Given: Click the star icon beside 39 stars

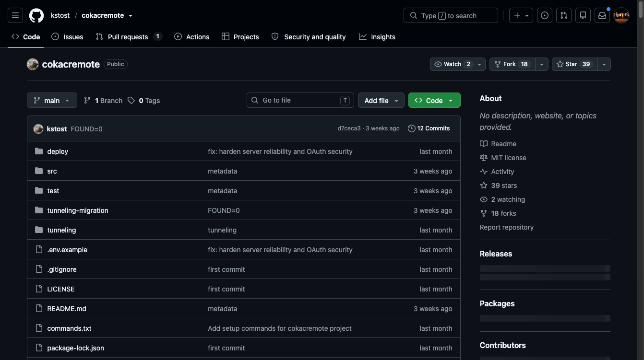Looking at the screenshot, I should pos(484,186).
